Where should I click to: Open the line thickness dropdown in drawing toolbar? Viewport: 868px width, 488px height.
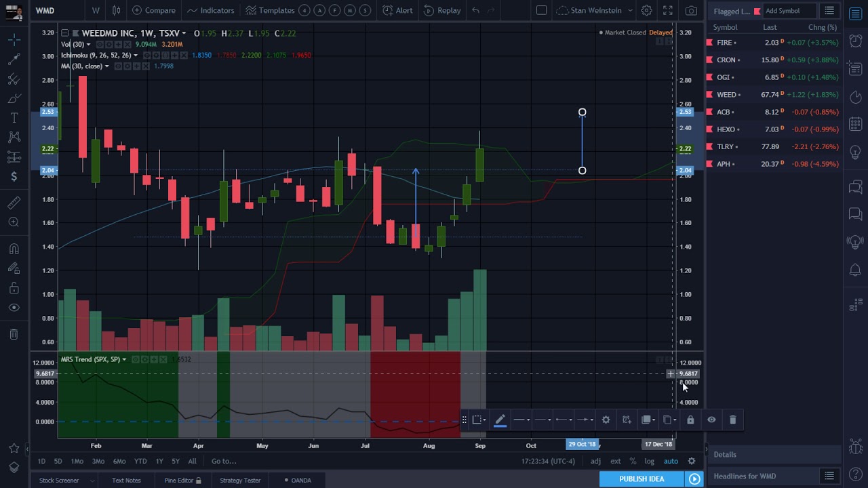click(x=521, y=420)
